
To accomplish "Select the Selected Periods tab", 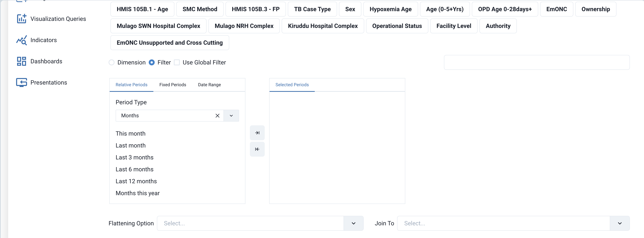I will click(x=292, y=85).
